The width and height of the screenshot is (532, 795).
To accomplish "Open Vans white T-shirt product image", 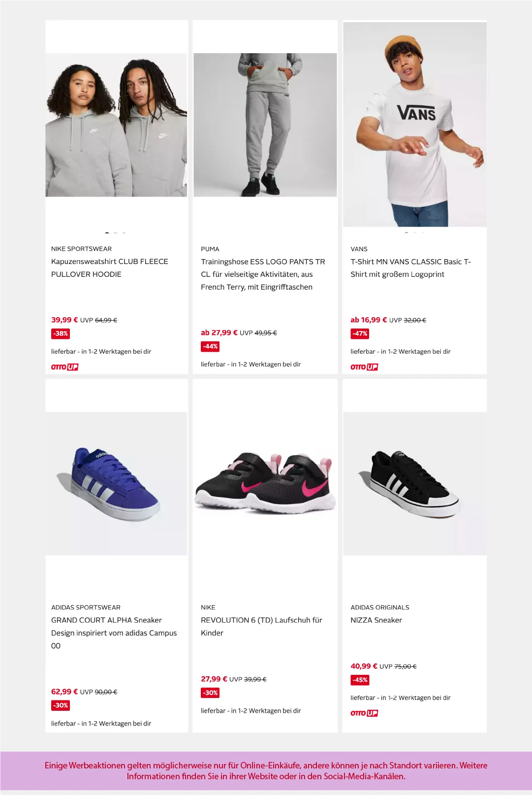I will [x=415, y=125].
